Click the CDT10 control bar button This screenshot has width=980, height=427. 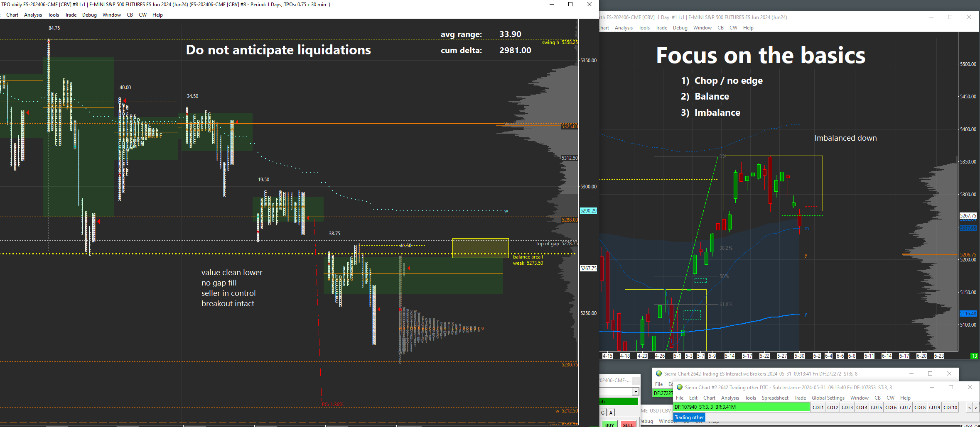[x=950, y=407]
